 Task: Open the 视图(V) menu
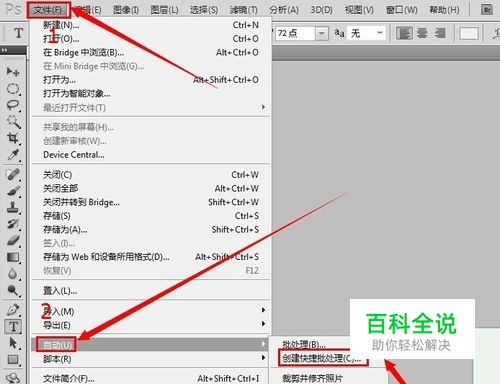(359, 10)
